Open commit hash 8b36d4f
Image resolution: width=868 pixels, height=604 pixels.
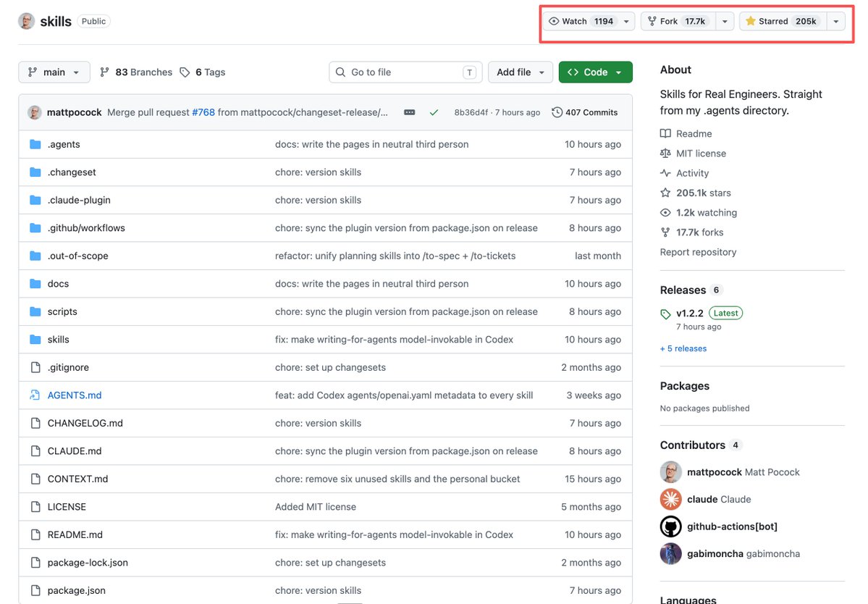point(471,112)
